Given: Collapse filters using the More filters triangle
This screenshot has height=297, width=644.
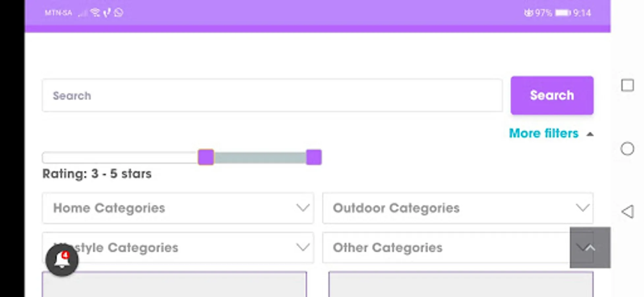Looking at the screenshot, I should click(590, 134).
